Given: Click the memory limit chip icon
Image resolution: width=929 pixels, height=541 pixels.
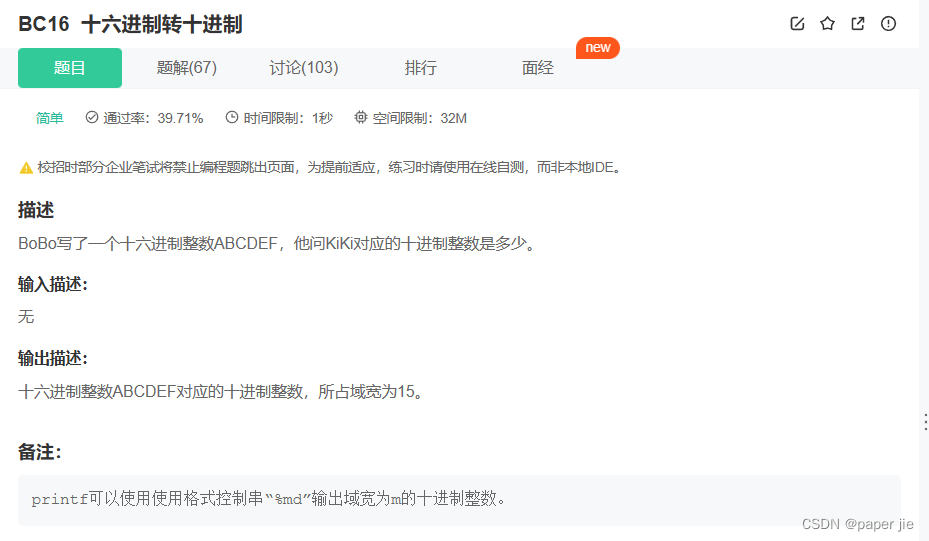Looking at the screenshot, I should coord(361,117).
